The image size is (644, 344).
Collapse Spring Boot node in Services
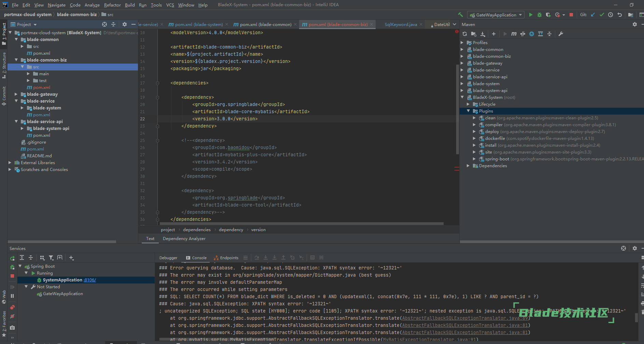point(20,266)
